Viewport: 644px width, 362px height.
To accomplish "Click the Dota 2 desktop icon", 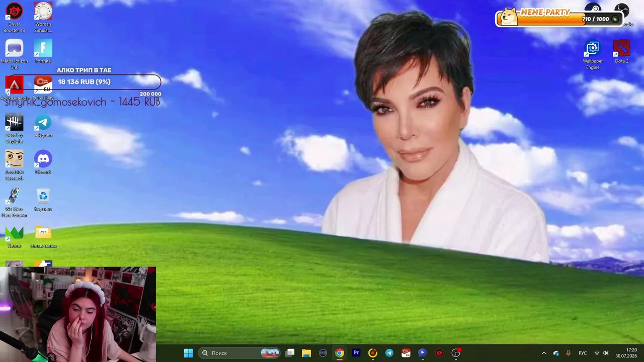I will [622, 51].
